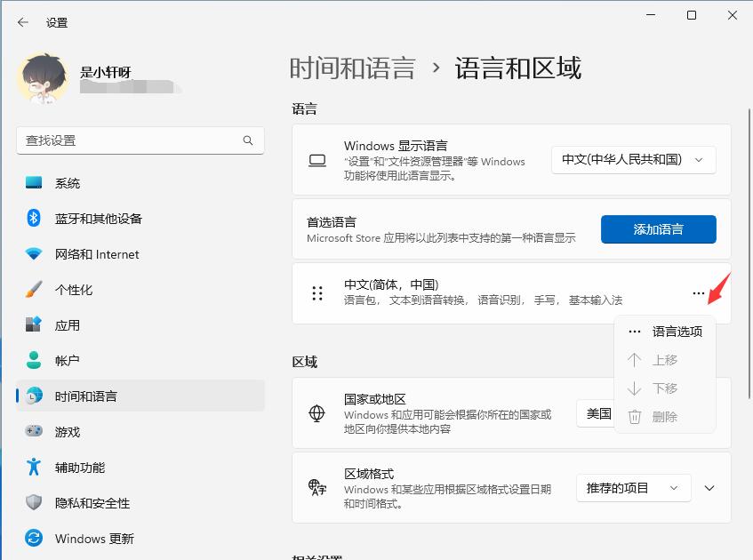Click the Bluetooth icon for 蓝牙和其他设备
This screenshot has height=560, width=753.
point(34,219)
